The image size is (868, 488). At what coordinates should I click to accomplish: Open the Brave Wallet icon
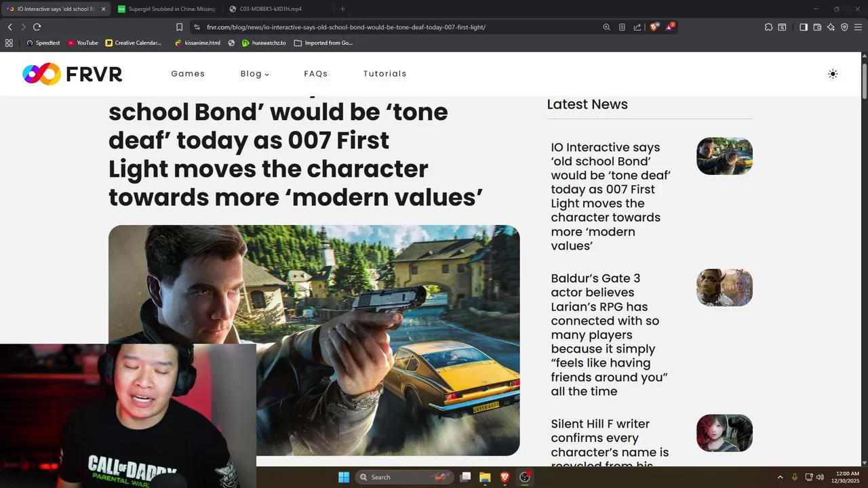[x=817, y=27]
